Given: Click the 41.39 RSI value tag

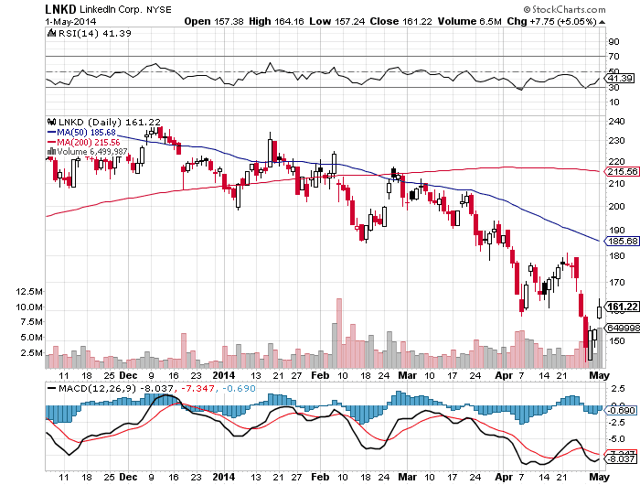Looking at the screenshot, I should tap(620, 78).
